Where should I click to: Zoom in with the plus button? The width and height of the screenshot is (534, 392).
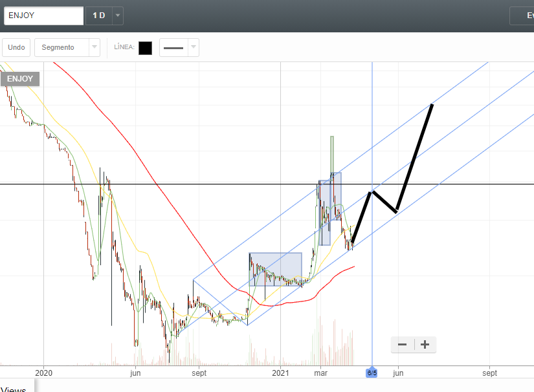425,345
